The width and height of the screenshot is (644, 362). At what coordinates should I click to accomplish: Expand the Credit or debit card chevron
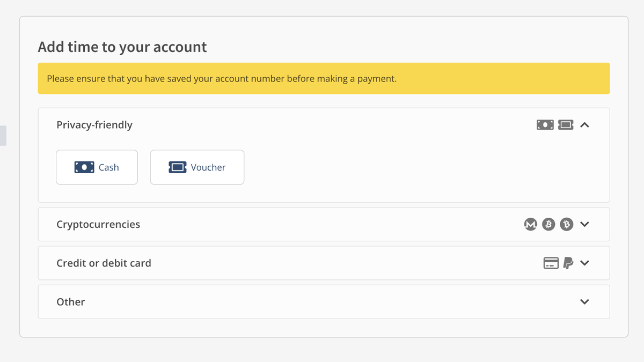[585, 263]
